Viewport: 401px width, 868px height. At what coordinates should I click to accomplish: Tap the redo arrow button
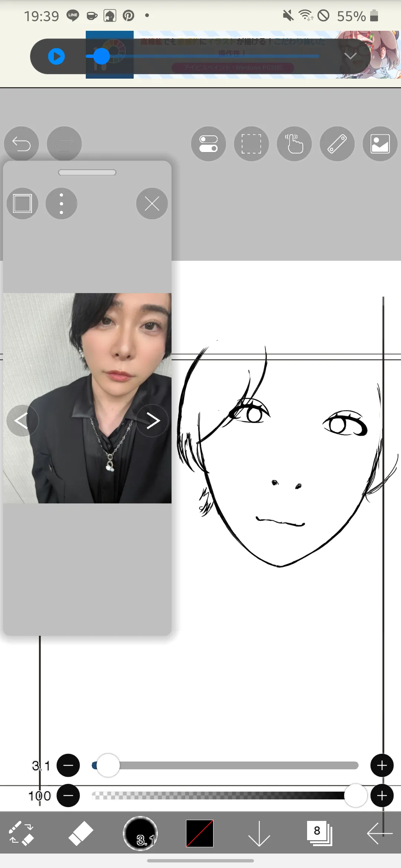click(x=64, y=144)
